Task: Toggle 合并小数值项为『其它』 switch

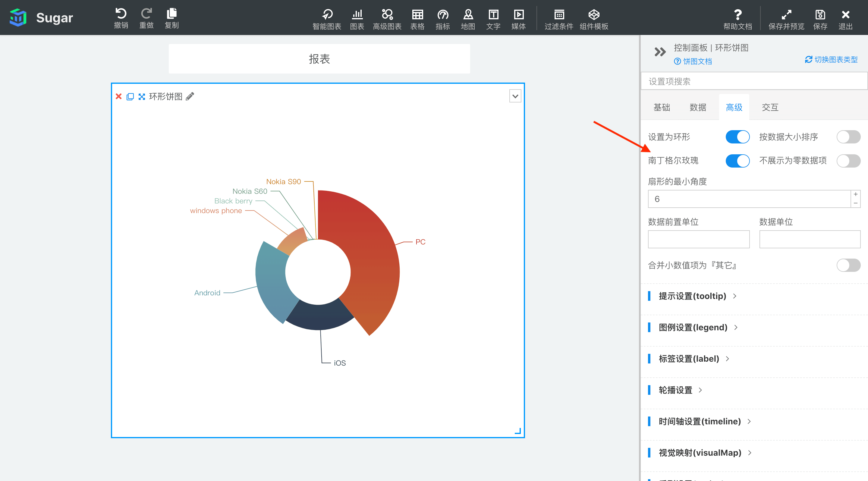Action: click(x=848, y=265)
